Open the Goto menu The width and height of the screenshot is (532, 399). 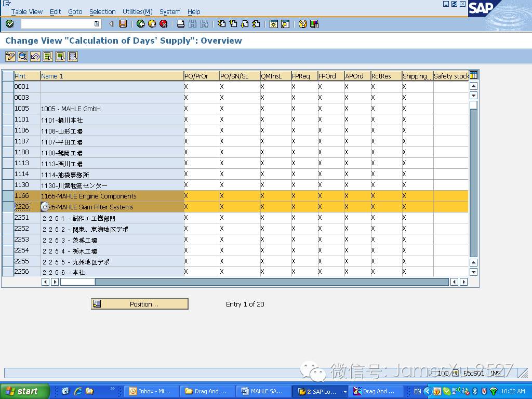[75, 12]
